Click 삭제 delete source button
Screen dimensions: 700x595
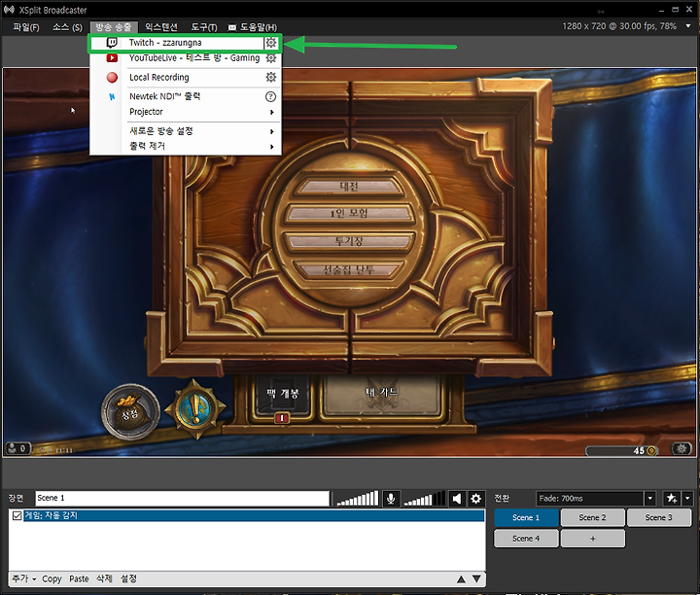[x=104, y=578]
